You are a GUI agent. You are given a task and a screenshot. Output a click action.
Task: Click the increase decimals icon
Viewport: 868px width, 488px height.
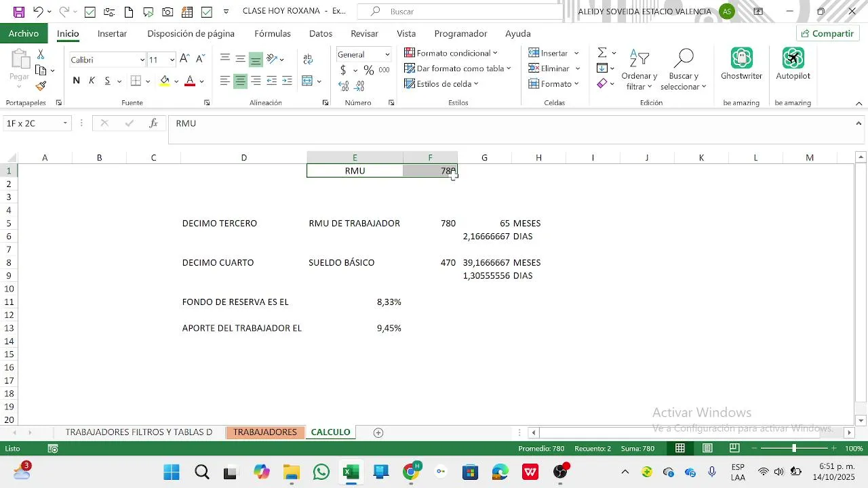pyautogui.click(x=344, y=86)
